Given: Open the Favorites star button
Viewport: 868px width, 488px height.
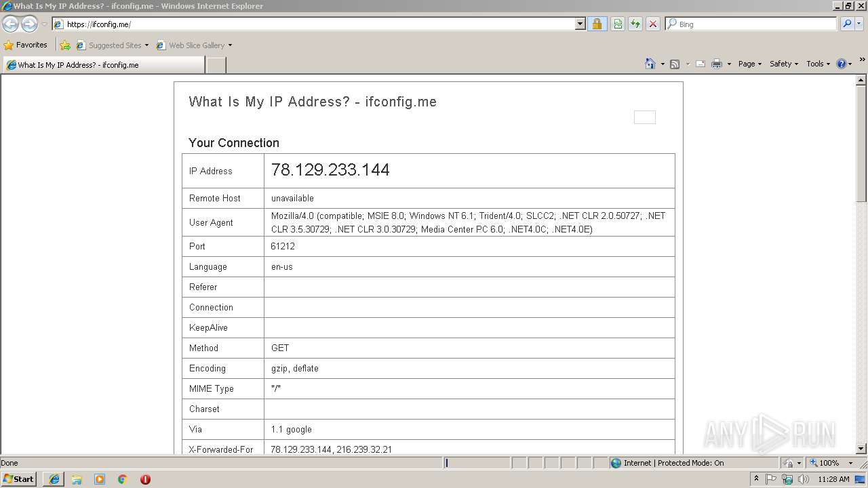Looking at the screenshot, I should (x=25, y=45).
